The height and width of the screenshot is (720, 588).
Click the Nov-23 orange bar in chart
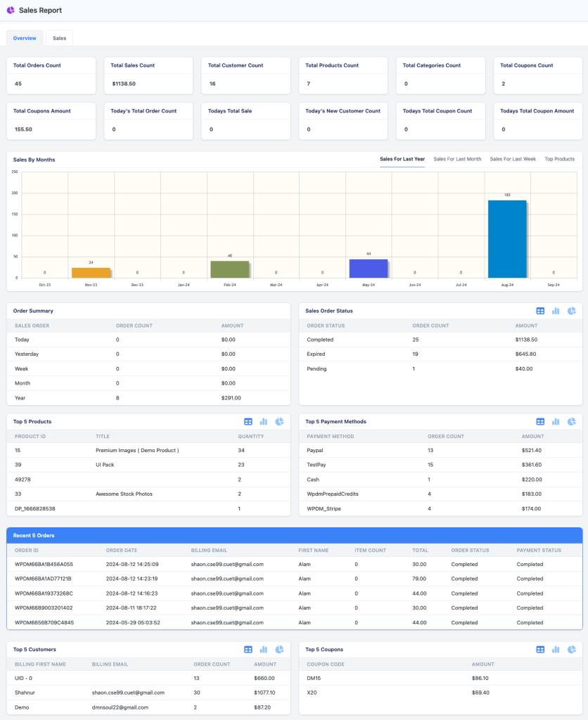pos(91,273)
